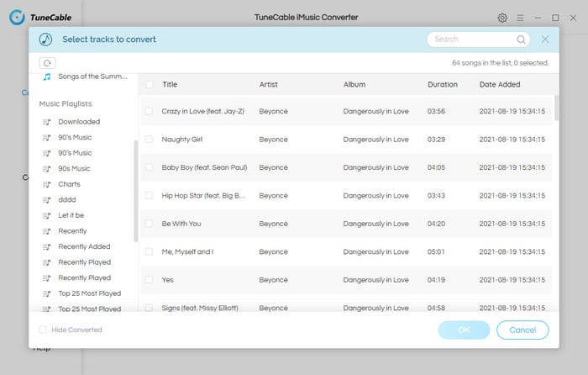Sort by Duration column header
Viewport: 588px width, 375px height.
[443, 84]
